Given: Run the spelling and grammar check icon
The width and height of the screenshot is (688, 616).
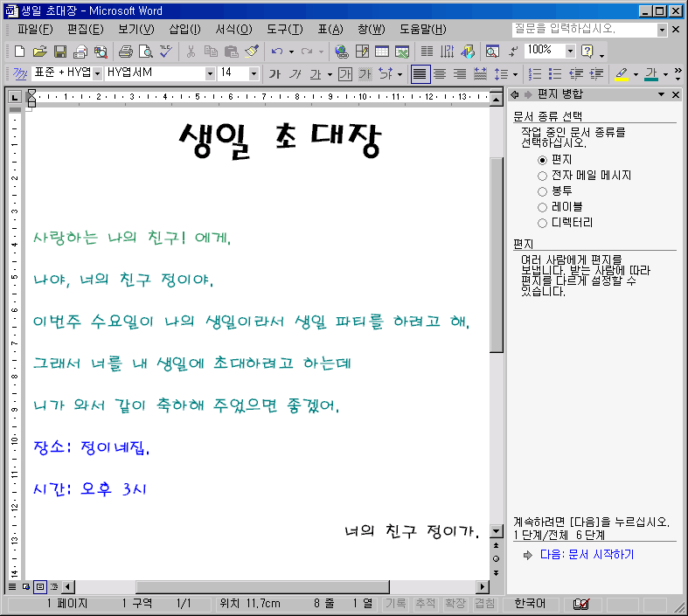Looking at the screenshot, I should coord(166,52).
